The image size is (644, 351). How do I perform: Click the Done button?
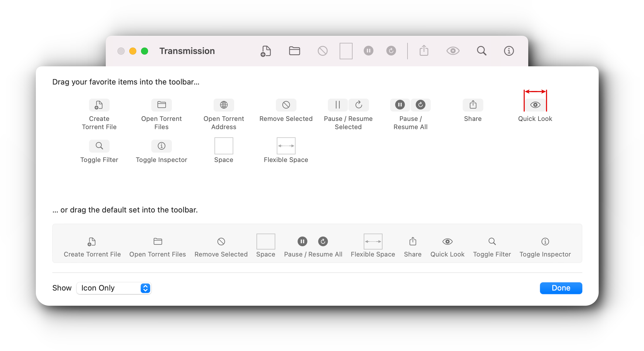[561, 288]
